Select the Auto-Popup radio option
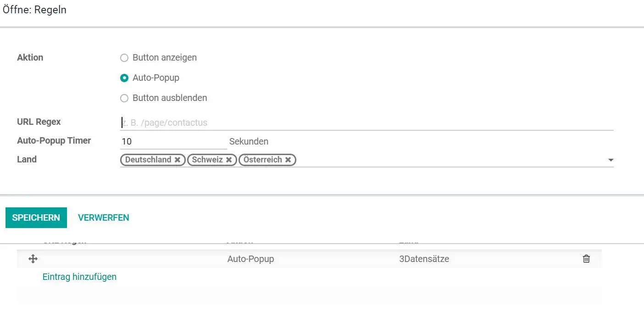This screenshot has height=312, width=644. click(x=124, y=78)
